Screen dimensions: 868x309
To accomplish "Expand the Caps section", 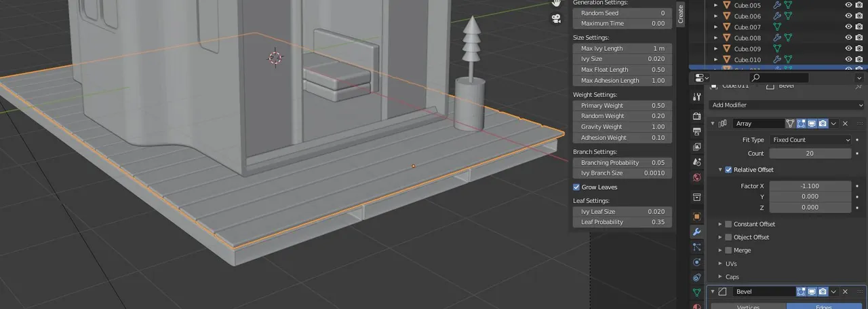I will click(720, 276).
